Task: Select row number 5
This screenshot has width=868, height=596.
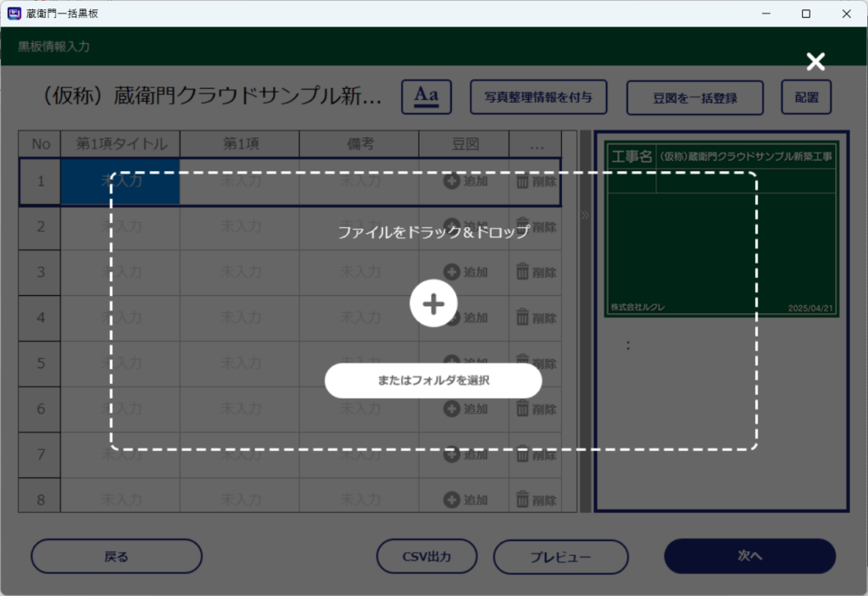Action: click(x=40, y=364)
